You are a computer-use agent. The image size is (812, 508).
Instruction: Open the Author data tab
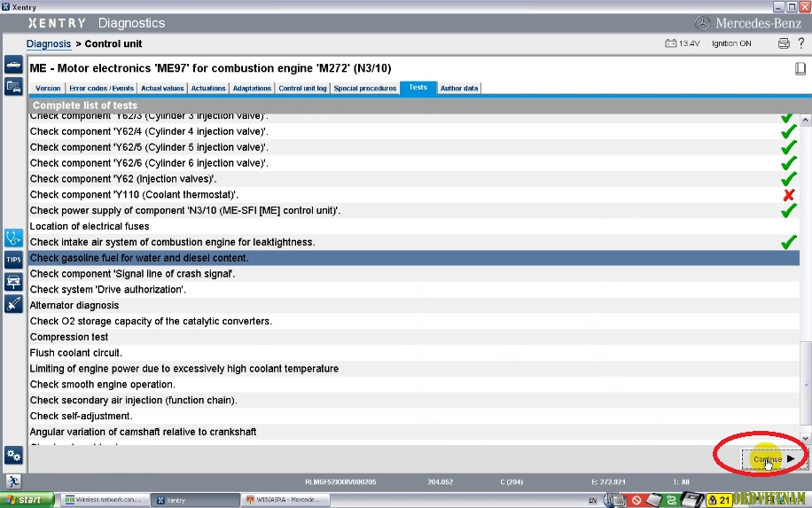click(459, 89)
